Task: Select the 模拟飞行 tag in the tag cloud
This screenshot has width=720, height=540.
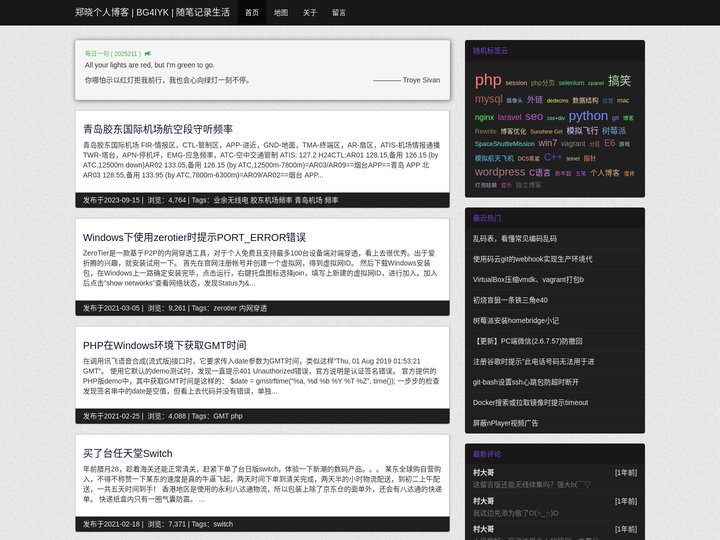Action: [582, 130]
